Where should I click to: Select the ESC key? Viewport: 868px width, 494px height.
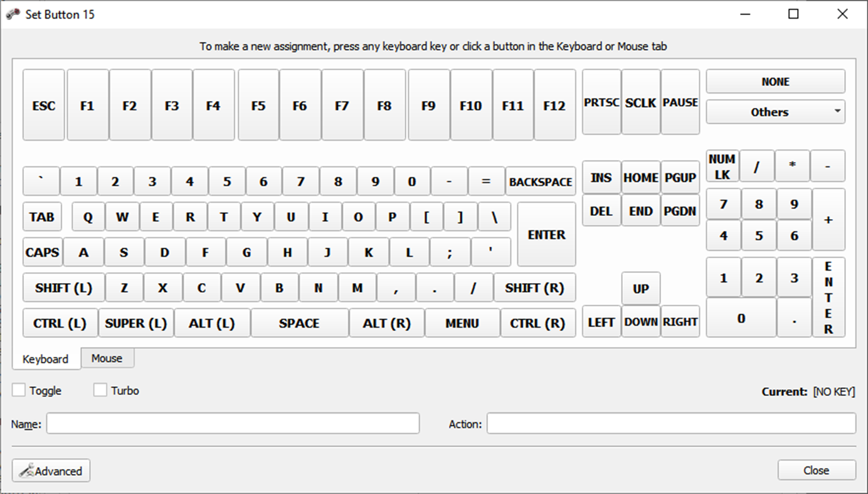click(43, 104)
